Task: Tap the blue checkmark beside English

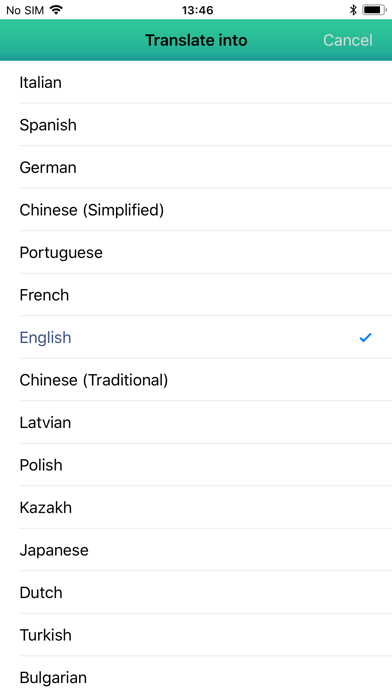Action: [365, 338]
